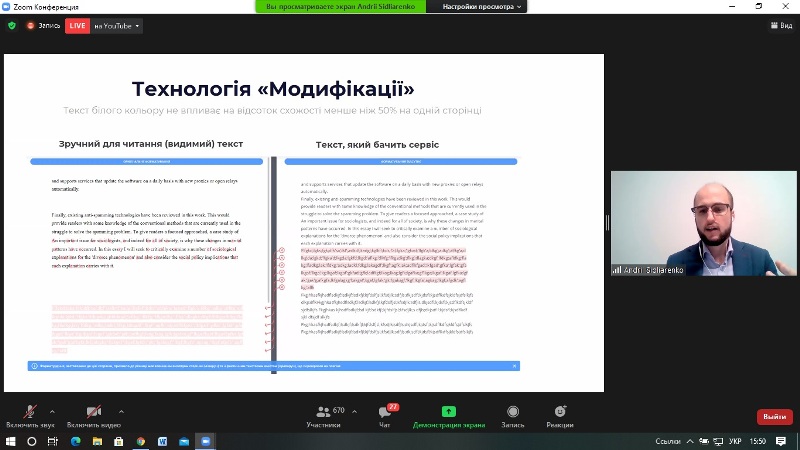Open Настройки просмотра view options dropdown

click(481, 7)
